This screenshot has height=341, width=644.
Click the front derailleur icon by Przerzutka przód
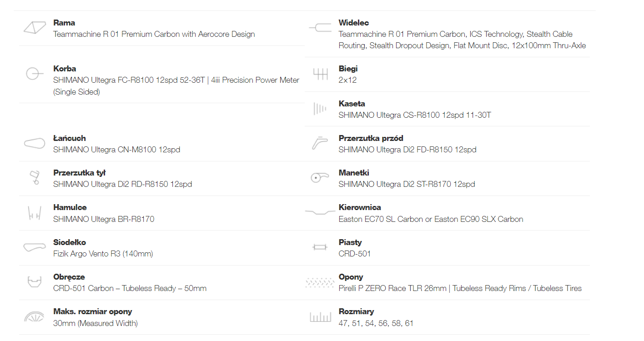pyautogui.click(x=320, y=143)
